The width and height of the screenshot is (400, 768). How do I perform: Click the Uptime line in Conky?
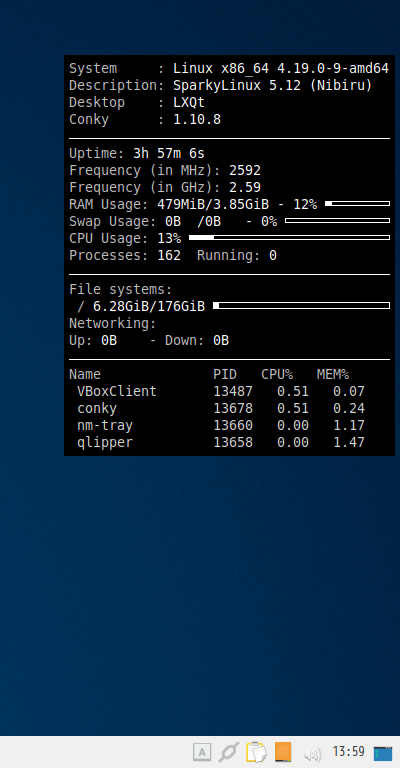(137, 154)
